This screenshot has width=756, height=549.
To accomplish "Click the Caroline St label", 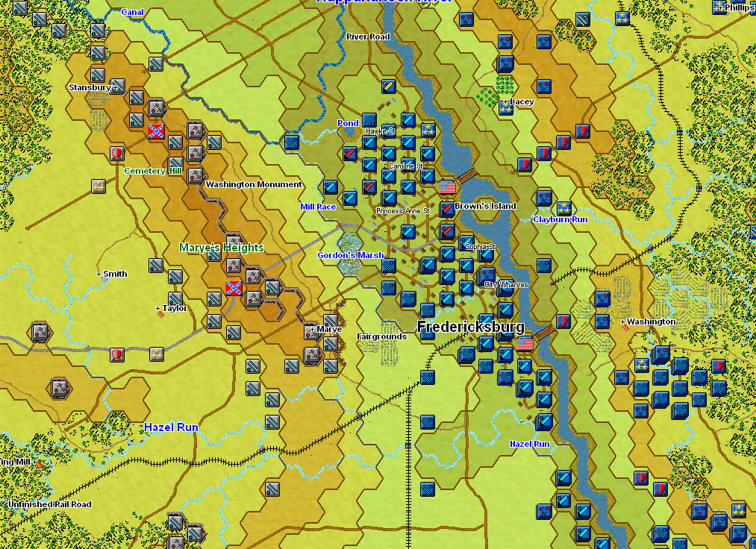I will (x=406, y=166).
